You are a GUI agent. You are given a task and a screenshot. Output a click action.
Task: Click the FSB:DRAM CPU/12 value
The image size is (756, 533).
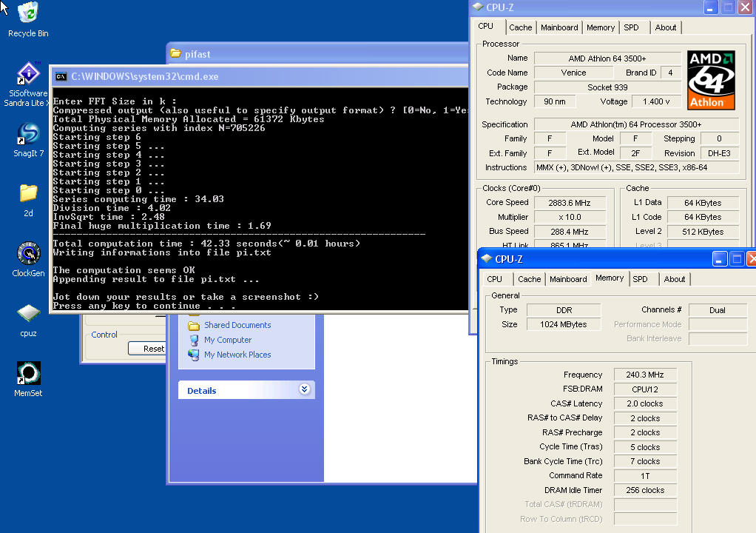pos(645,389)
